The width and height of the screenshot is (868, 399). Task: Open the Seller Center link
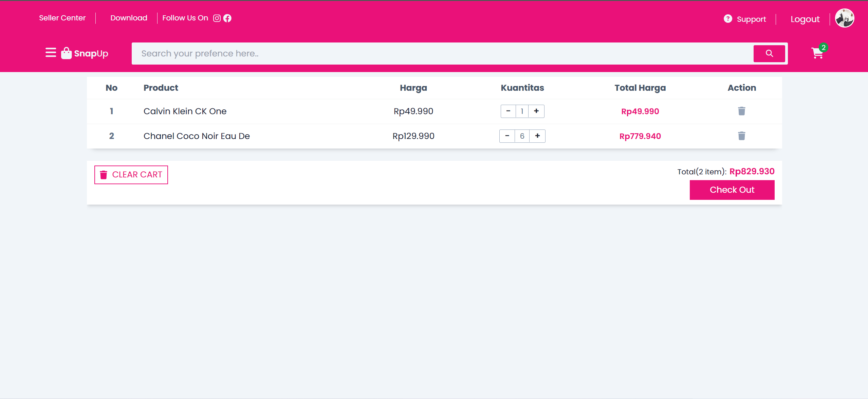62,18
